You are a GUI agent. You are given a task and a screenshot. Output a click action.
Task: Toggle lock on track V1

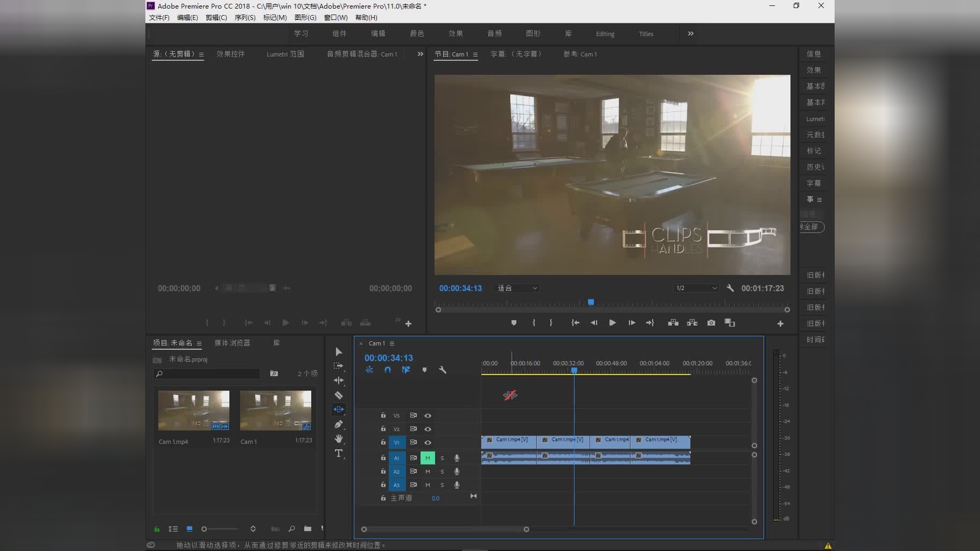coord(383,442)
